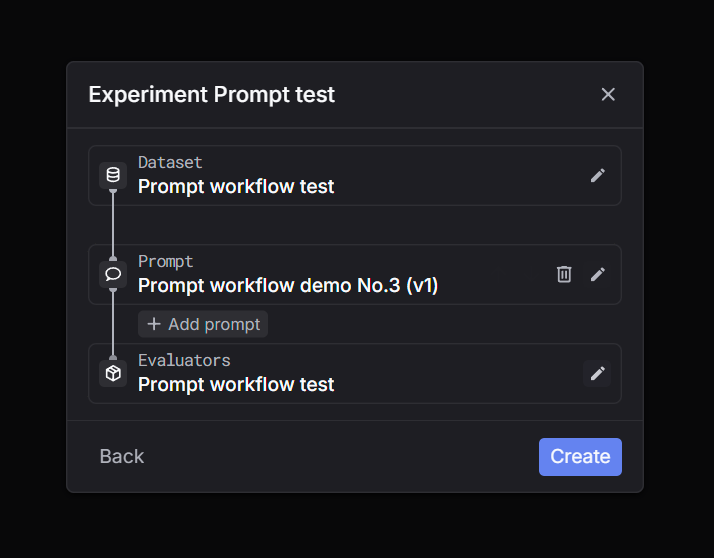The image size is (714, 558).
Task: Close the Experiment Prompt test dialog
Action: [608, 94]
